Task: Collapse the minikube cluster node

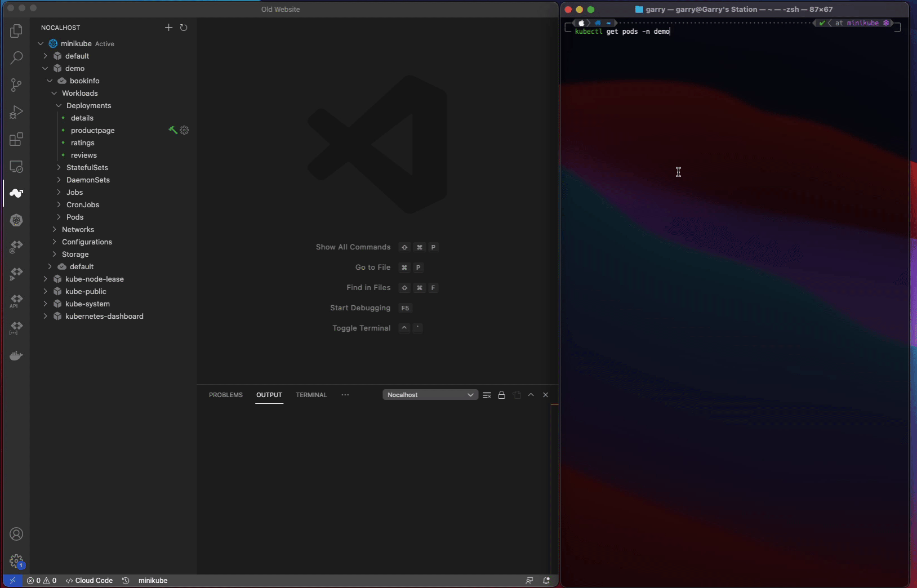Action: pyautogui.click(x=41, y=43)
